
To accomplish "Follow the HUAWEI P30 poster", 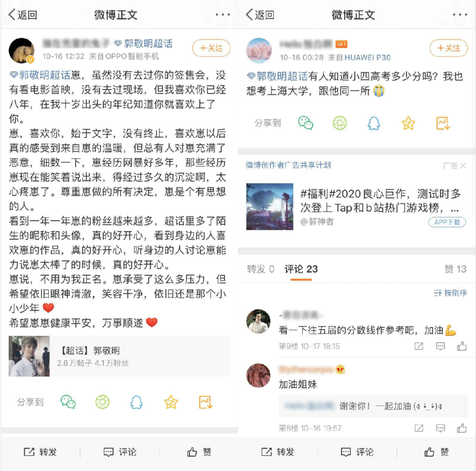I will point(448,48).
